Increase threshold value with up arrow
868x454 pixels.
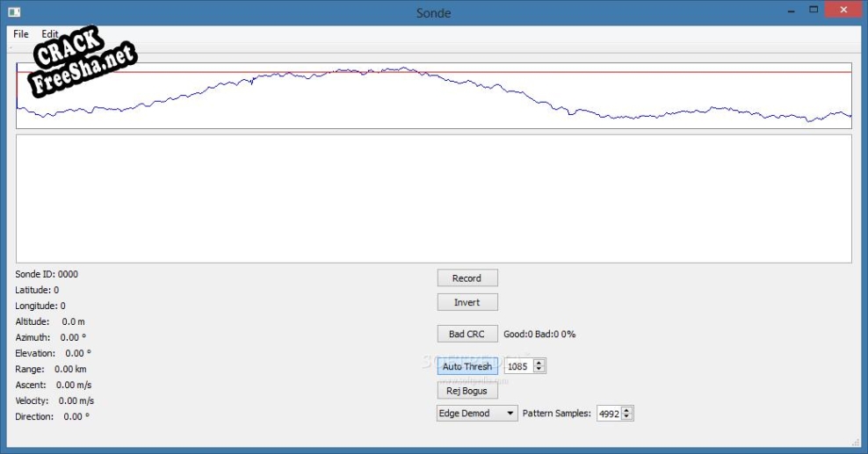click(x=539, y=363)
